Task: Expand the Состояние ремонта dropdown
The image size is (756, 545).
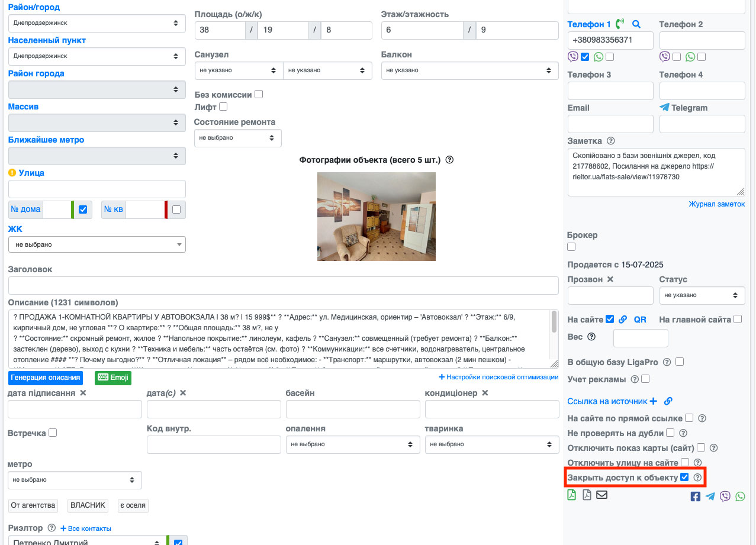Action: (237, 138)
